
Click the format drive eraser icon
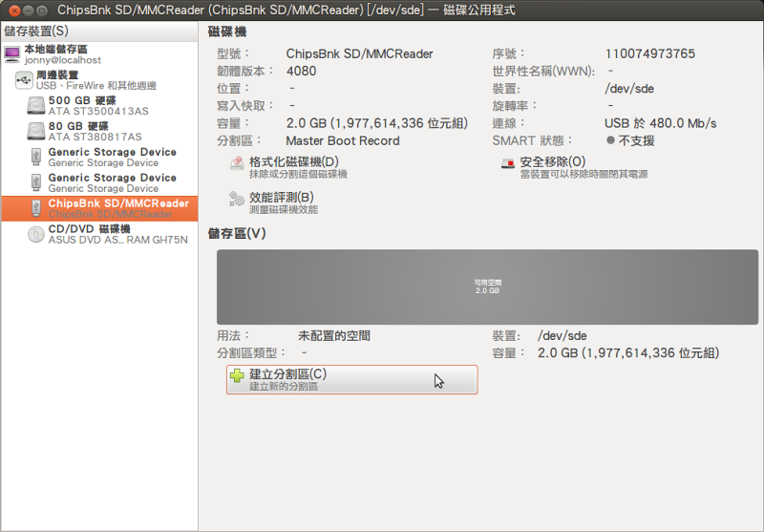coord(237,162)
